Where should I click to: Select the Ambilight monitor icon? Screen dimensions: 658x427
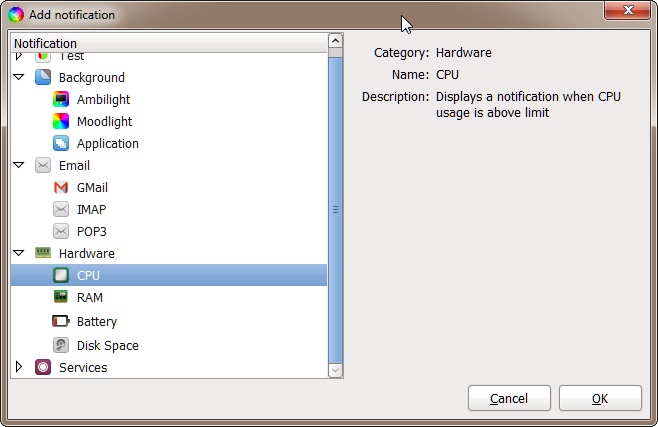[x=61, y=99]
